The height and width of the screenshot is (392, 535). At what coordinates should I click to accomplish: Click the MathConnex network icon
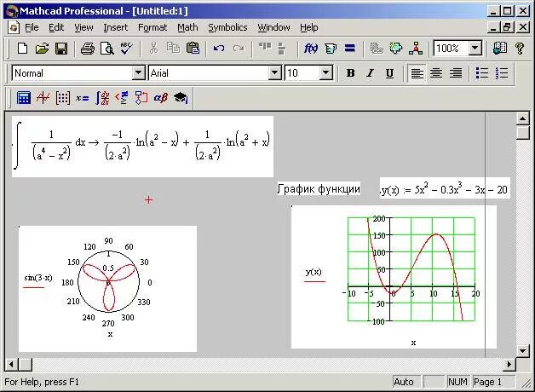coord(416,49)
